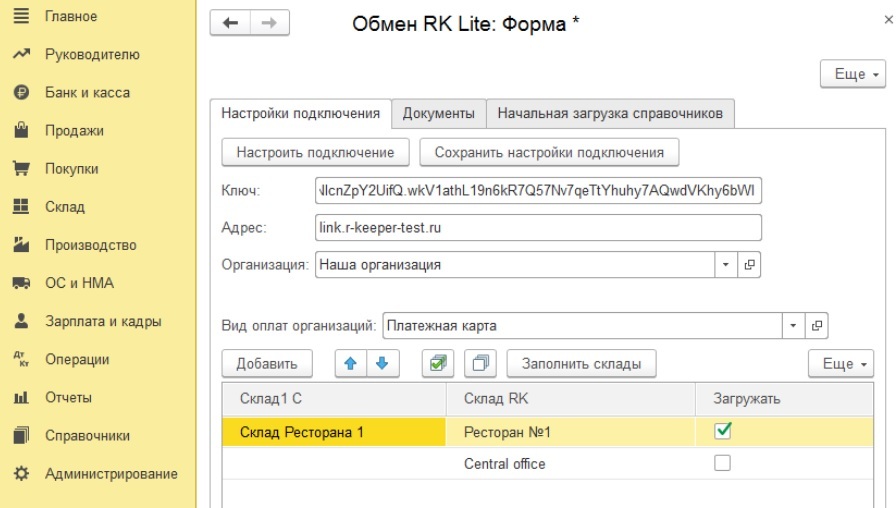
Task: Open the table Еще menu
Action: click(841, 363)
